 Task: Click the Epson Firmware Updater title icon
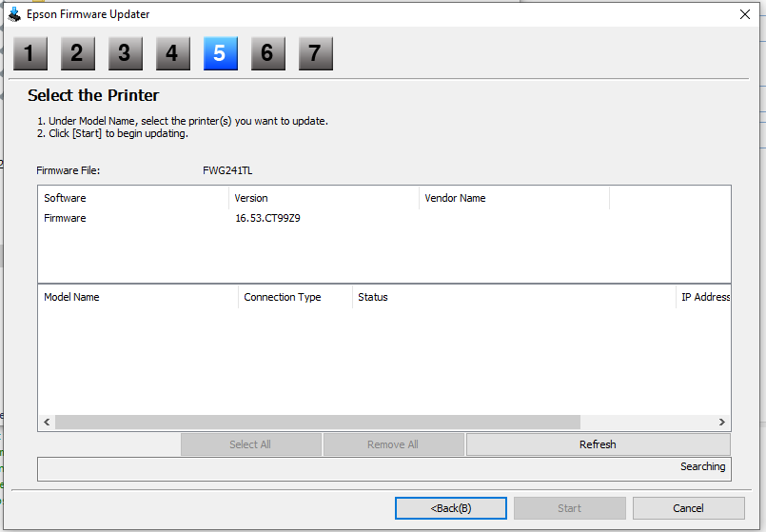(14, 14)
